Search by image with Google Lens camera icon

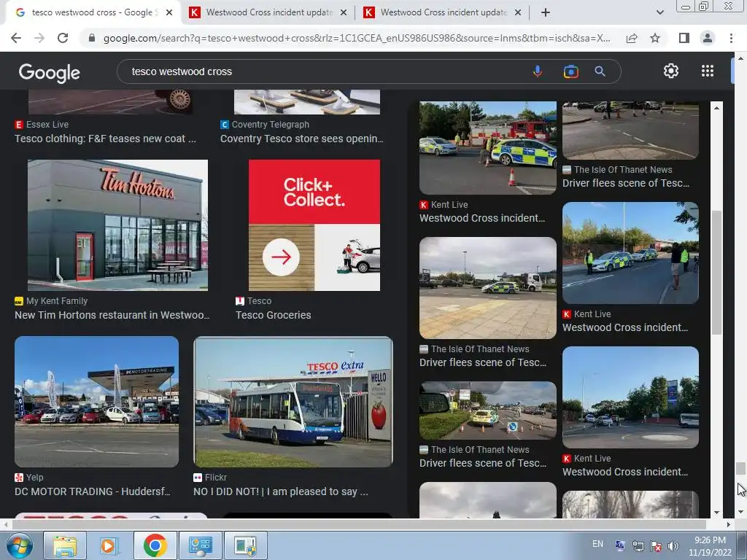point(570,71)
